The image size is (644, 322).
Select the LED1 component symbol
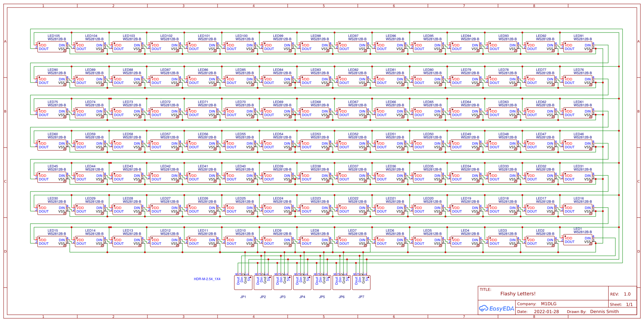[577, 240]
